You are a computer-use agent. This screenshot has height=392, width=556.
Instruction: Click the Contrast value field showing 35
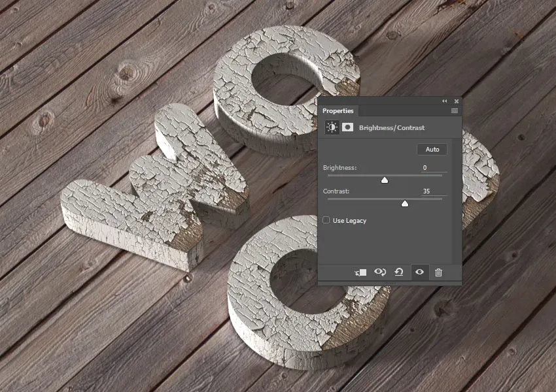434,191
